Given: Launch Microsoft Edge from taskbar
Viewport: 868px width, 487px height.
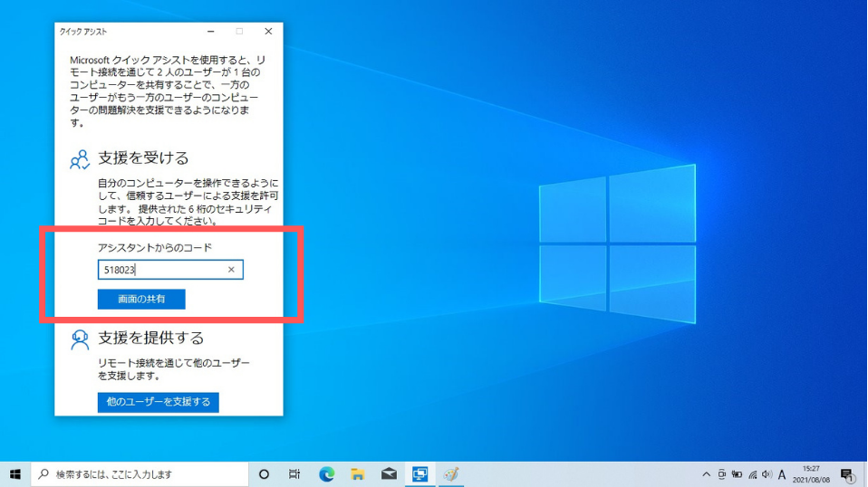Looking at the screenshot, I should [x=326, y=474].
